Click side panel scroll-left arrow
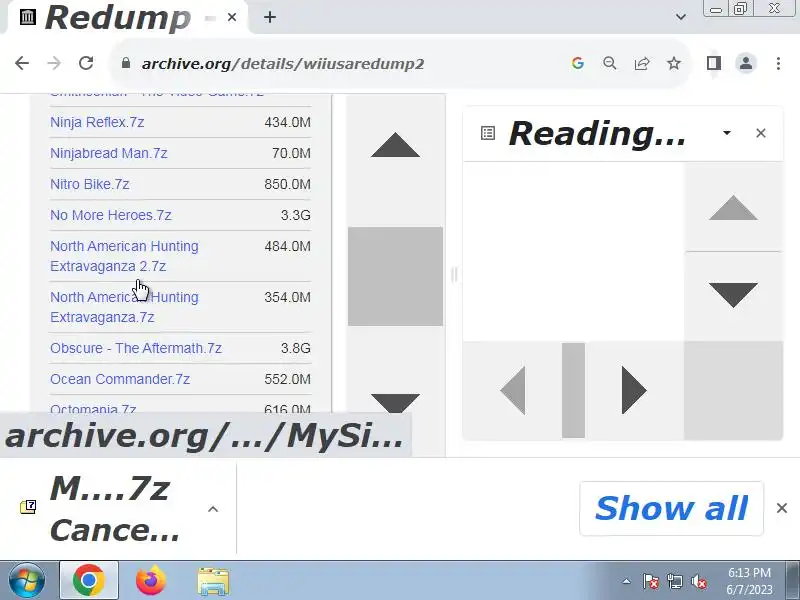The height and width of the screenshot is (600, 800). coord(513,390)
